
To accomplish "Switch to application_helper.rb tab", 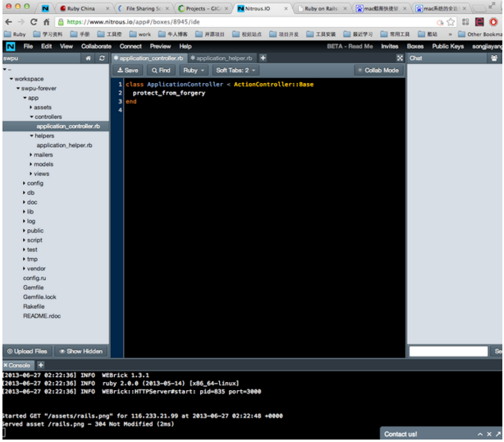I will (225, 58).
